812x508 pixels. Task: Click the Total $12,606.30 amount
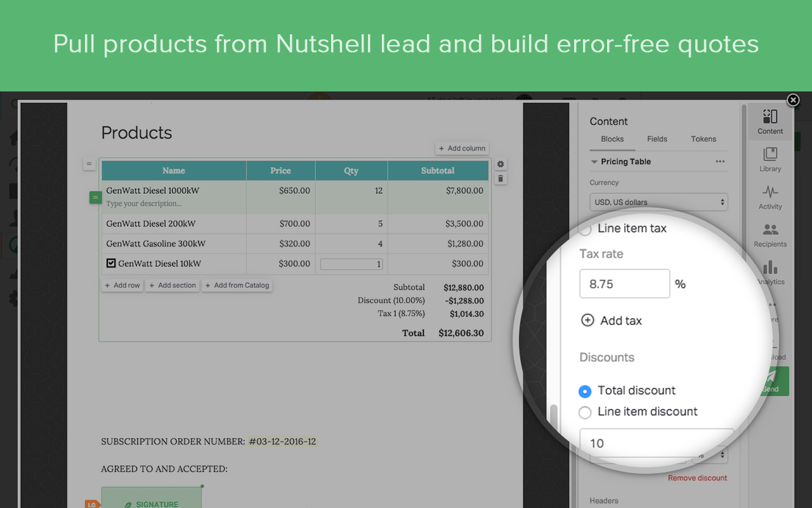[461, 333]
